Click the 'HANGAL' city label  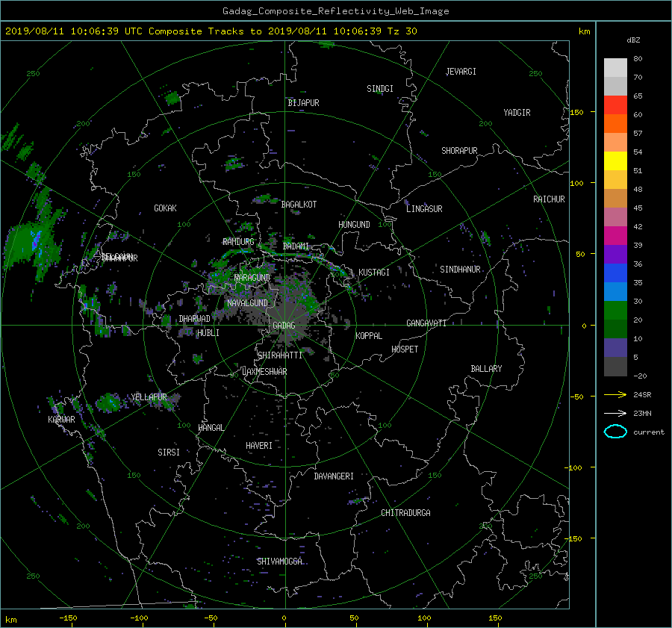point(211,428)
